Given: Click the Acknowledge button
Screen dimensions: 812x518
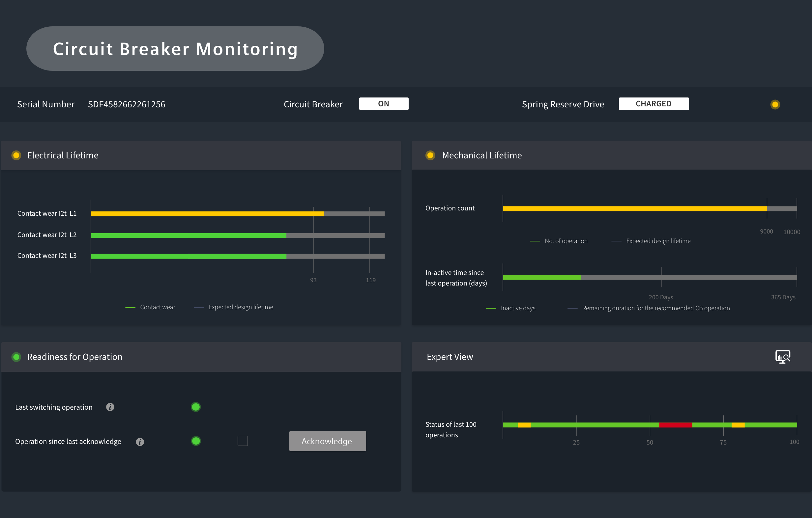Looking at the screenshot, I should pos(328,441).
